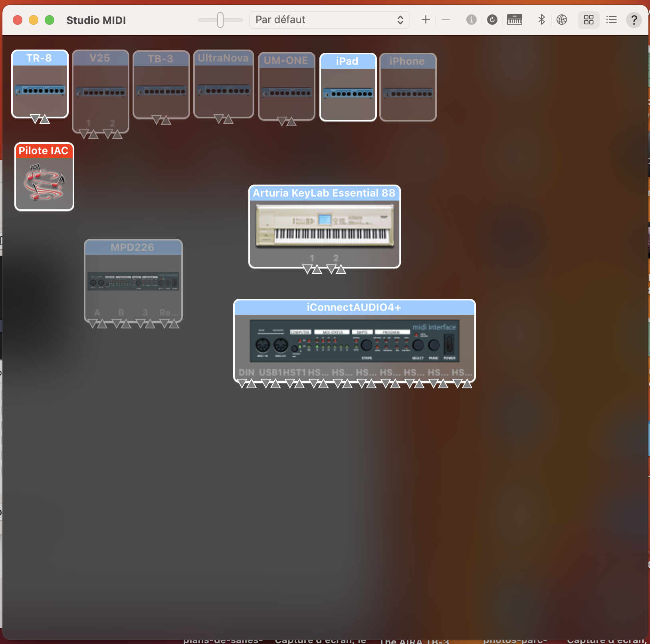Click port A label on MPD226
Screen dimensions: 650x644
pyautogui.click(x=97, y=312)
